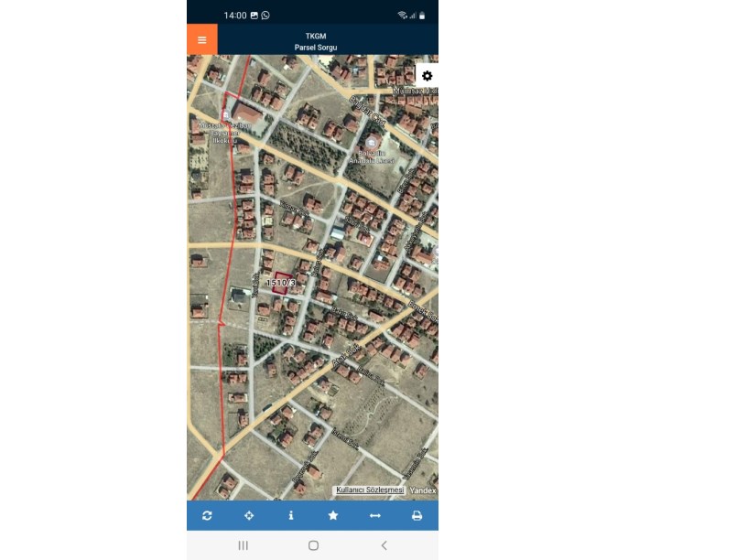Screen dimensions: 747x560
Task: Open map settings gear icon
Action: 427,76
